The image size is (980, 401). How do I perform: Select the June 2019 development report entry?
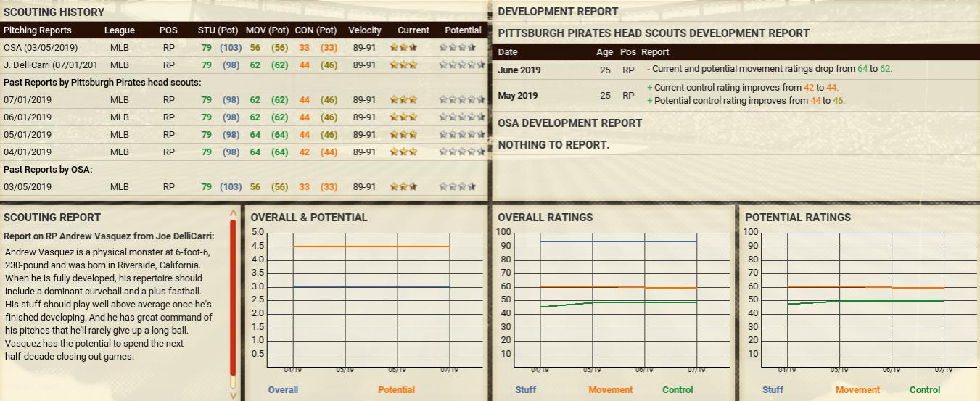pos(519,70)
